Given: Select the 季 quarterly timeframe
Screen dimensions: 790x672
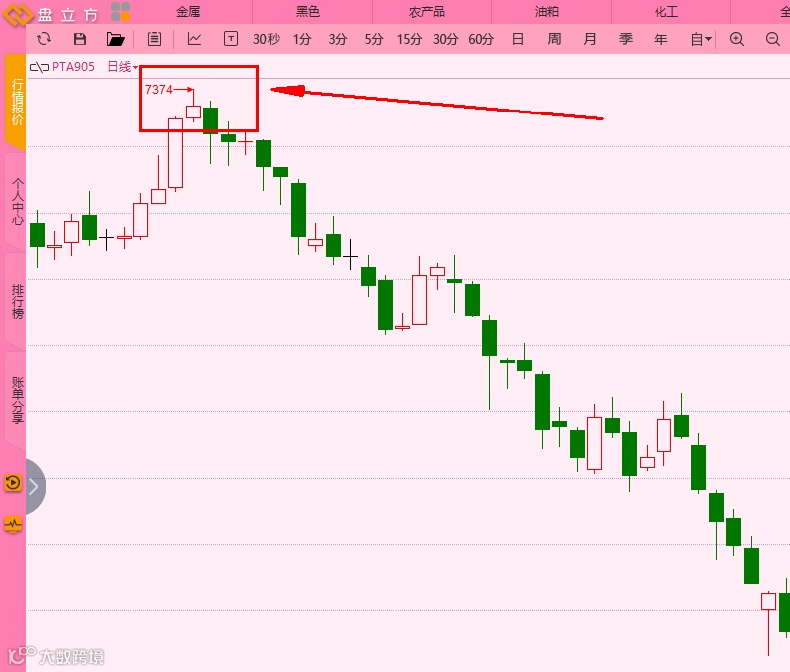Looking at the screenshot, I should point(626,39).
